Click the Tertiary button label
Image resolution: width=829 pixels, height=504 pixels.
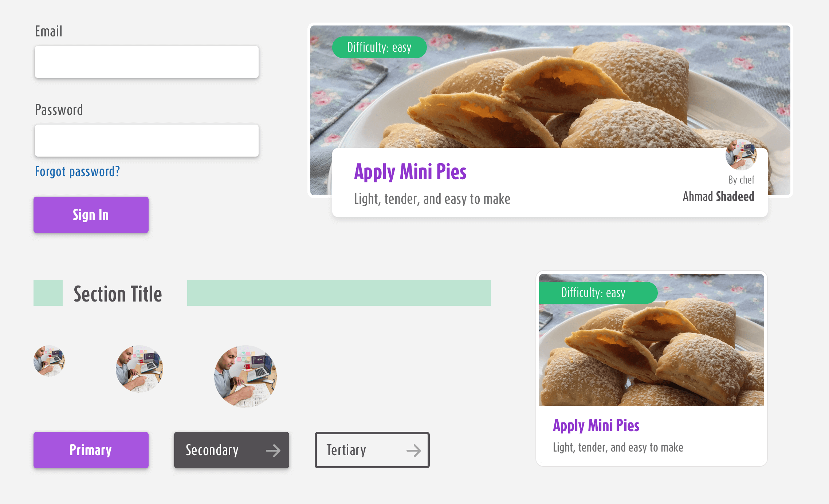pos(346,450)
